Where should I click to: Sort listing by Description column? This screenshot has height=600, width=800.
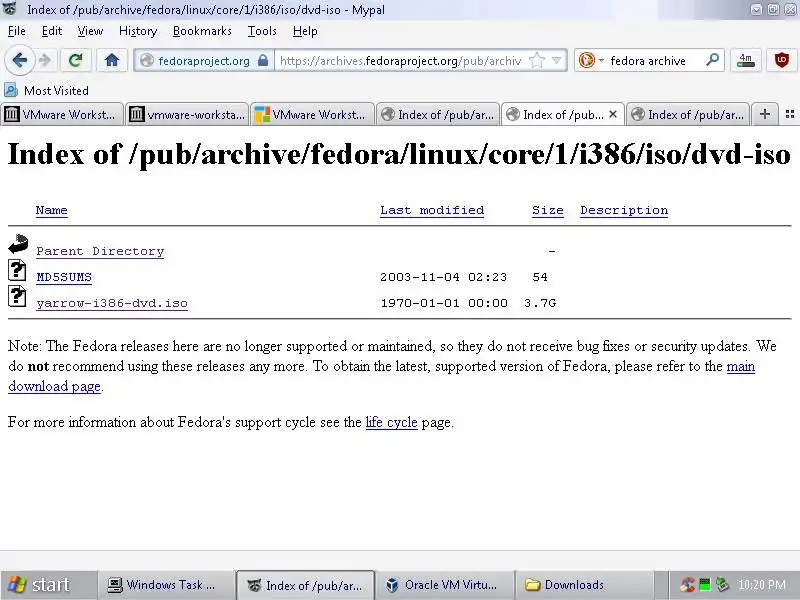pyautogui.click(x=624, y=210)
